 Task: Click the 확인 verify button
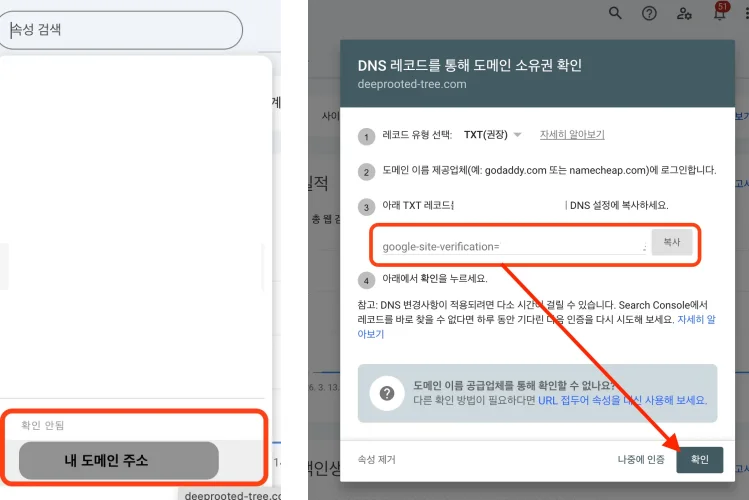coord(699,459)
